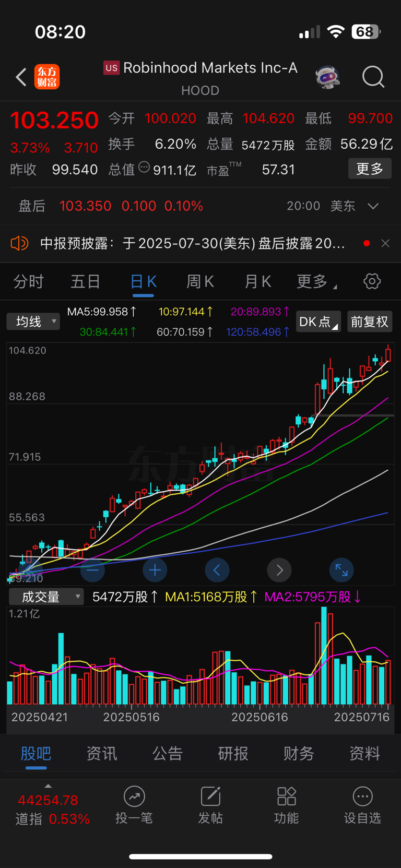
Task: Toggle the 前复权 adjustment button
Action: click(x=369, y=322)
